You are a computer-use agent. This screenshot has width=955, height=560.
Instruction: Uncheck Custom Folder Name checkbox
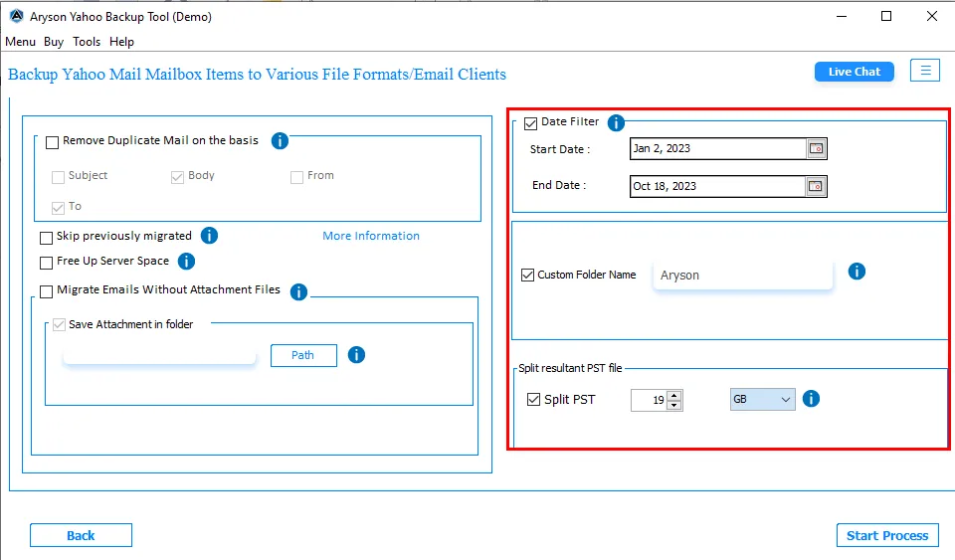(527, 276)
